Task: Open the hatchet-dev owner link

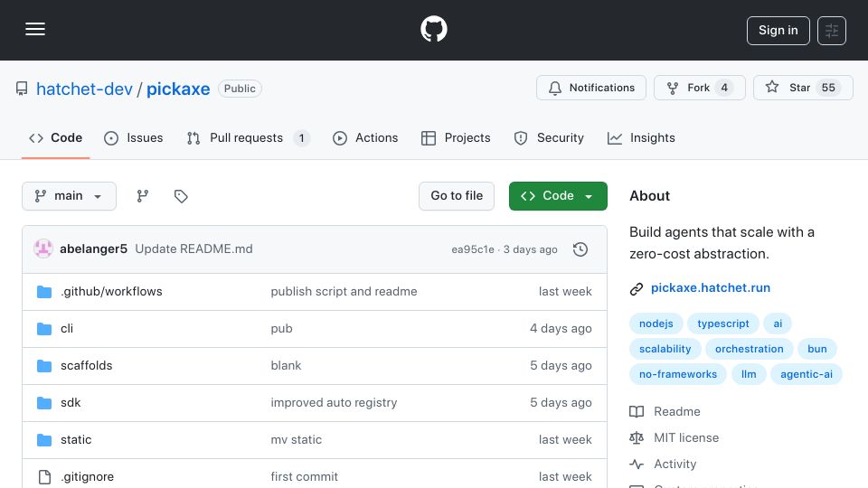Action: click(84, 89)
